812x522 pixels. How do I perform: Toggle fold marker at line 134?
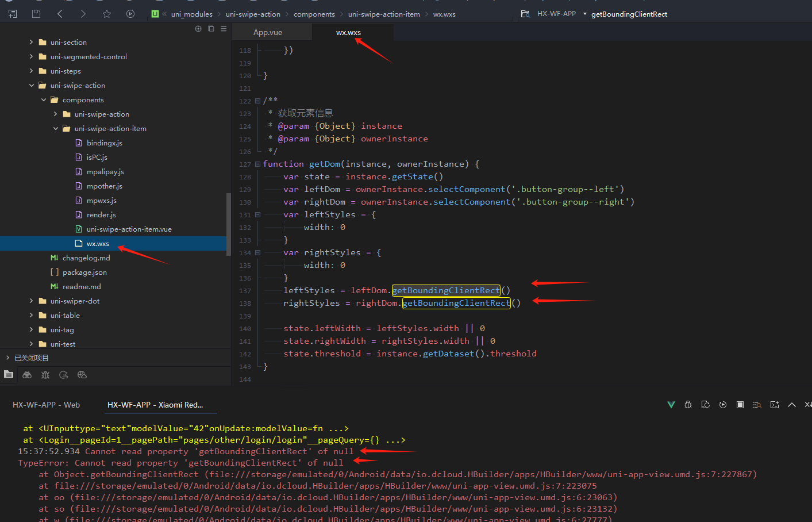pyautogui.click(x=257, y=253)
